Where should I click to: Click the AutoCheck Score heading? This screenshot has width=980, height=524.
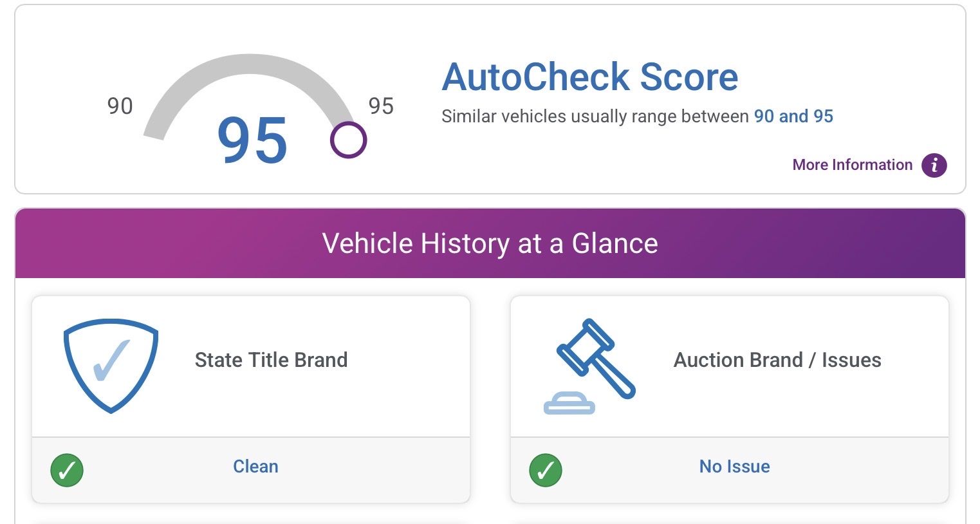pos(589,77)
